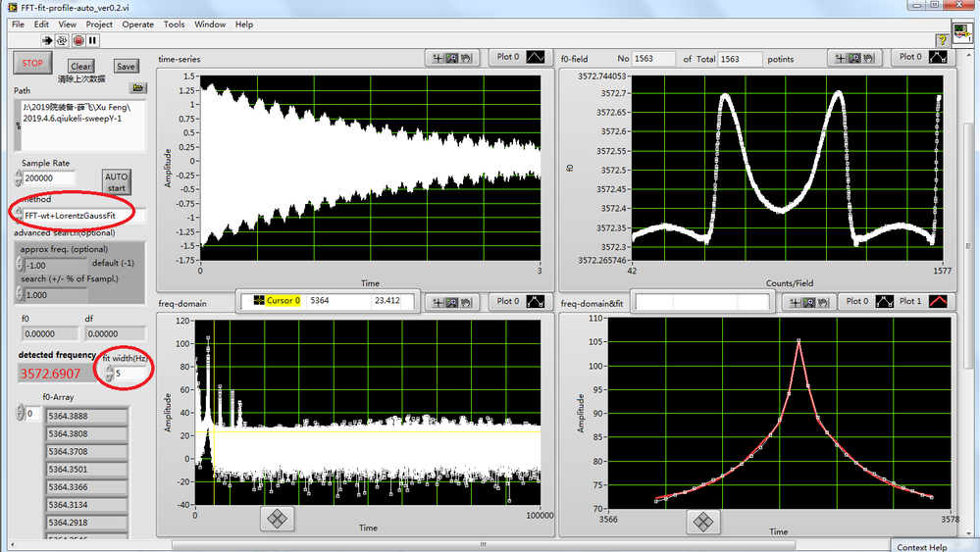Click the horizontal scrollbar at window bottom
This screenshot has width=980, height=552.
click(x=481, y=545)
